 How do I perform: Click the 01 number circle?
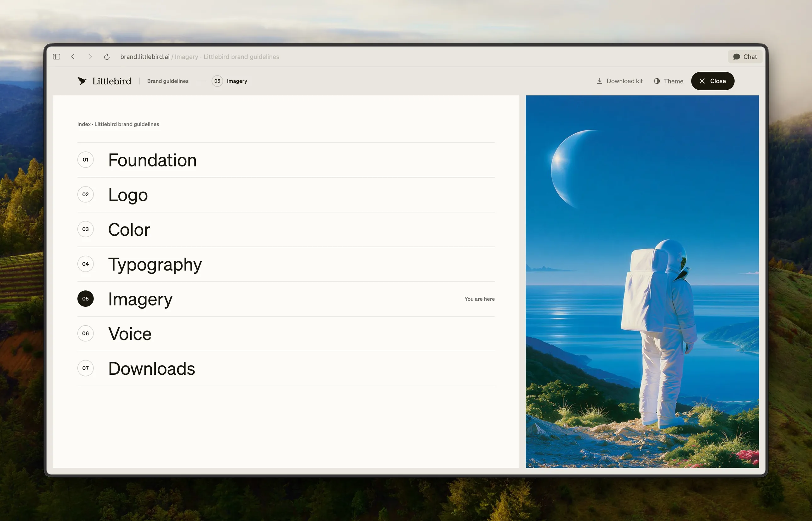[86, 160]
